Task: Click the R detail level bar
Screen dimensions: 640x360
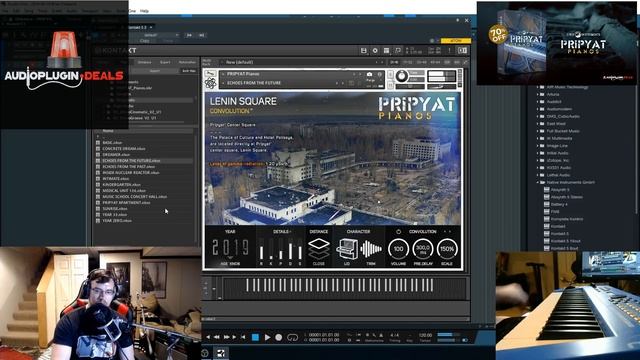Action: coord(262,249)
